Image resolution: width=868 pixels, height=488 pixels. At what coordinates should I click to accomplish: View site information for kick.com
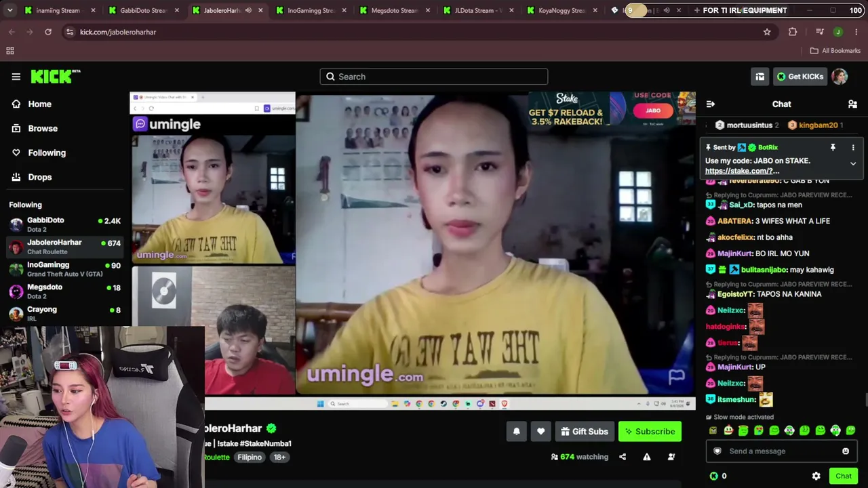click(70, 32)
